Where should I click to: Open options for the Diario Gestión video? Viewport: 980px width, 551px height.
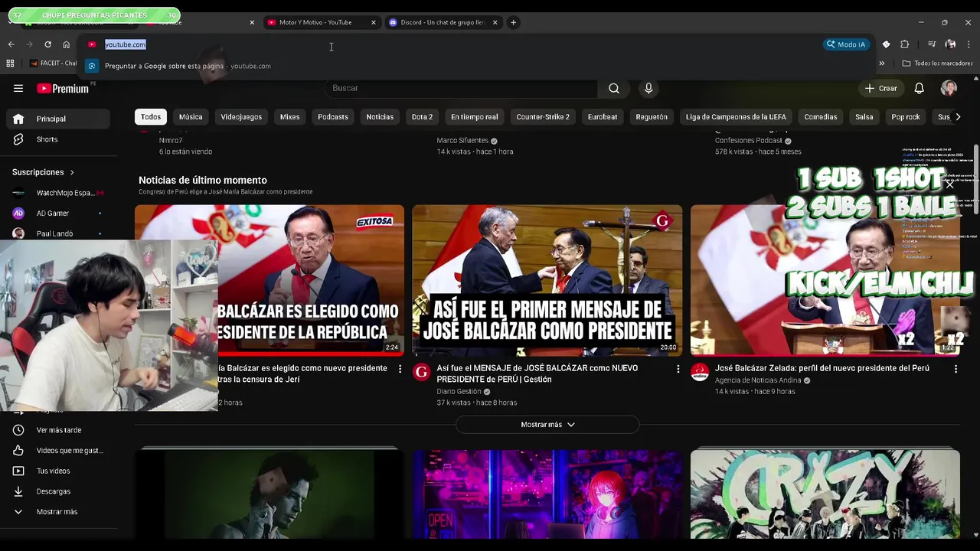678,369
